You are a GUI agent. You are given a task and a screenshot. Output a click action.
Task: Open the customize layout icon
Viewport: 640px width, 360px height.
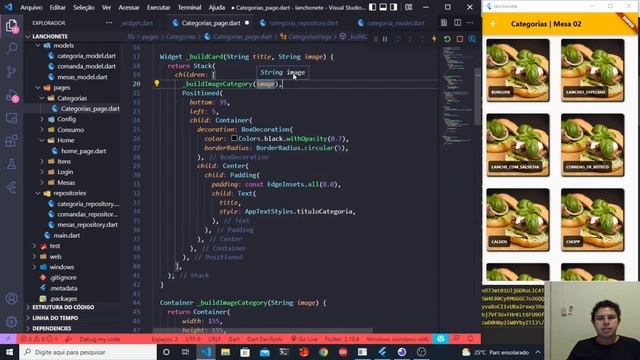point(409,7)
